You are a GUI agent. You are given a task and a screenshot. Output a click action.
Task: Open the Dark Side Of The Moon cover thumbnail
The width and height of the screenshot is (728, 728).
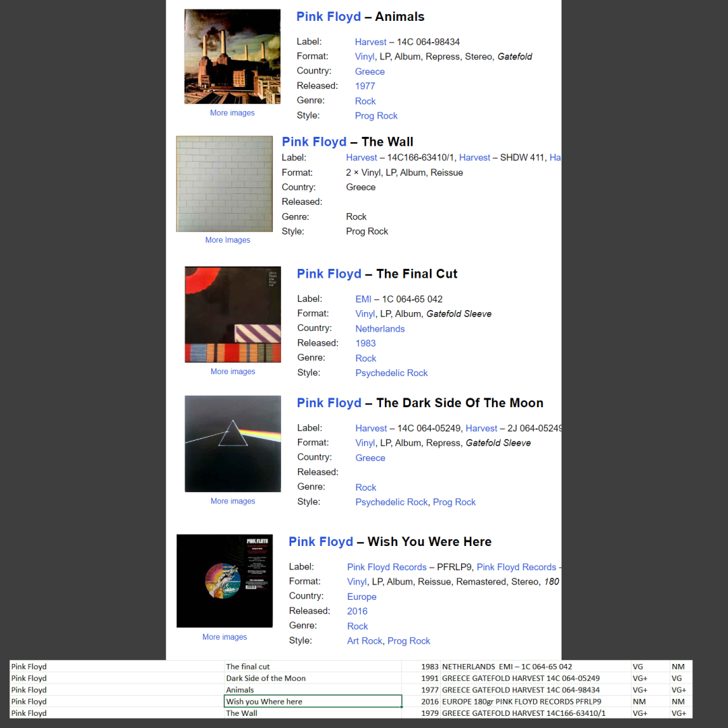pyautogui.click(x=233, y=444)
